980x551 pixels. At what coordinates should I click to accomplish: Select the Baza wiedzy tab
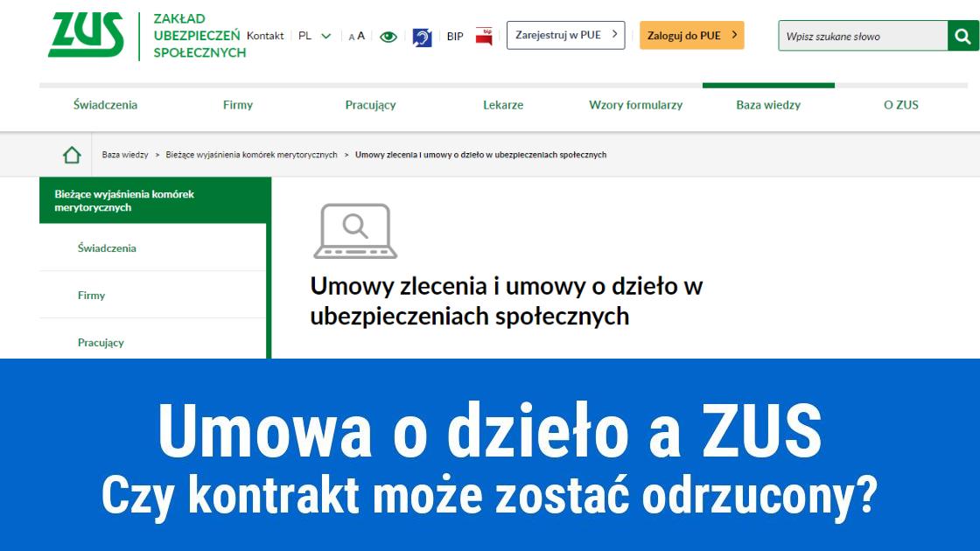pos(768,105)
